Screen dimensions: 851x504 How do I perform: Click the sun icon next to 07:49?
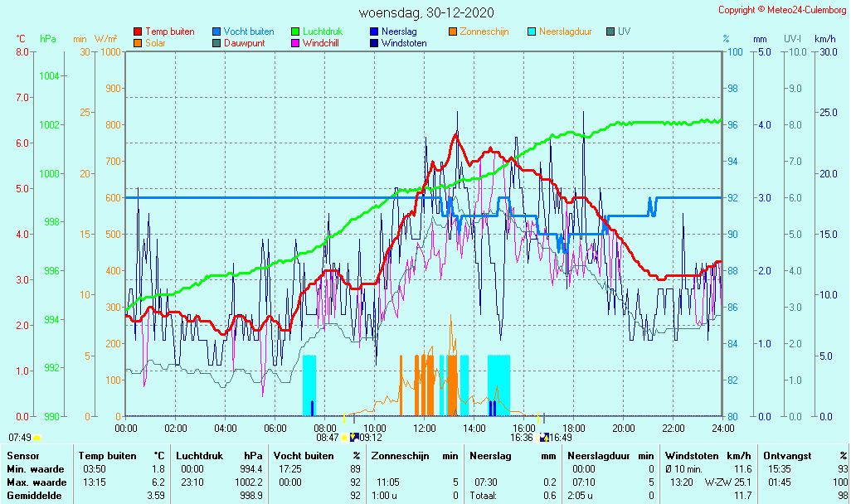[37, 437]
